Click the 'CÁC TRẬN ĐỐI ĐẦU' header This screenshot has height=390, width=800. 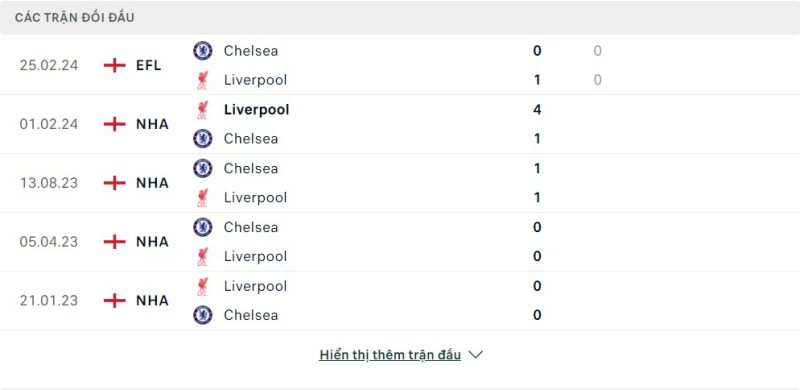[74, 18]
